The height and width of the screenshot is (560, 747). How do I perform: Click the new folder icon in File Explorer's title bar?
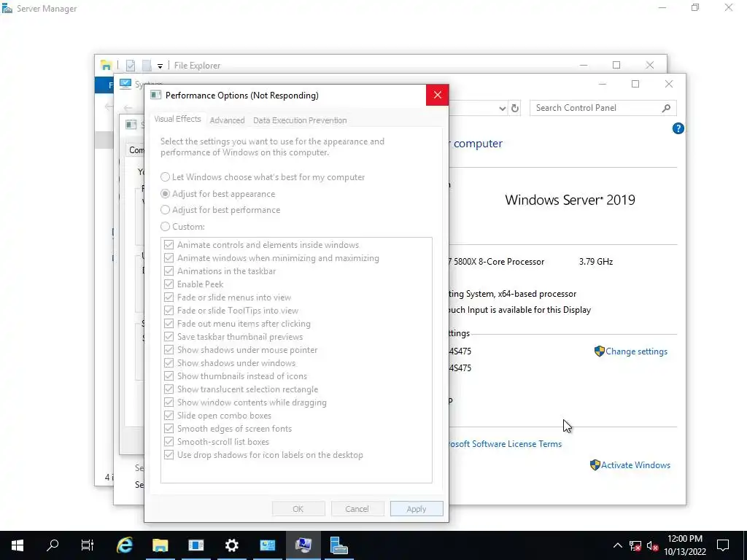pos(147,65)
